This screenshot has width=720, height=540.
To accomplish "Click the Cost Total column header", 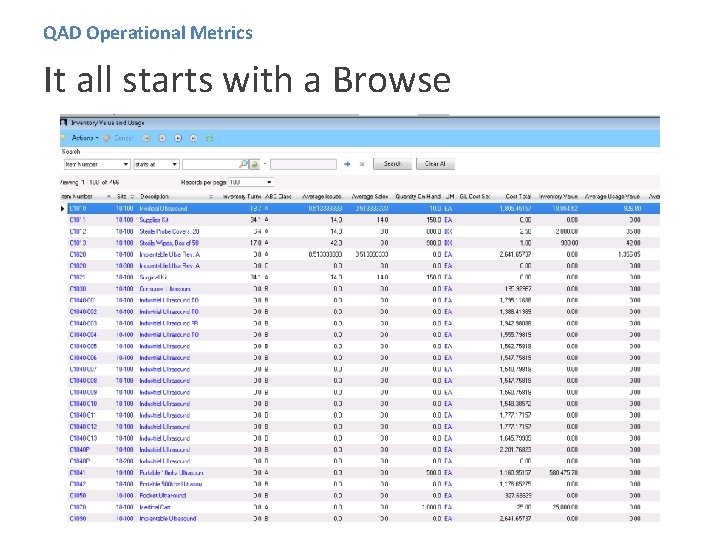I will (x=518, y=197).
